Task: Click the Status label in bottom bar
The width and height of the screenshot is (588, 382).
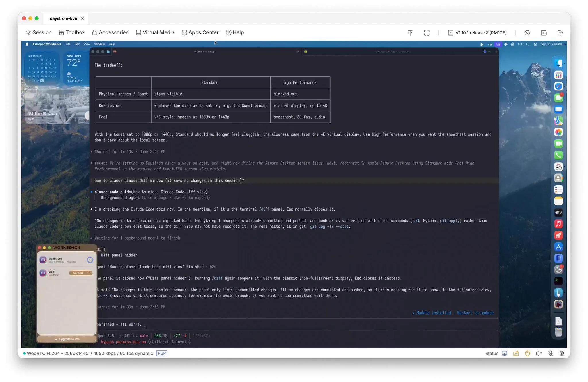Action: pyautogui.click(x=492, y=353)
